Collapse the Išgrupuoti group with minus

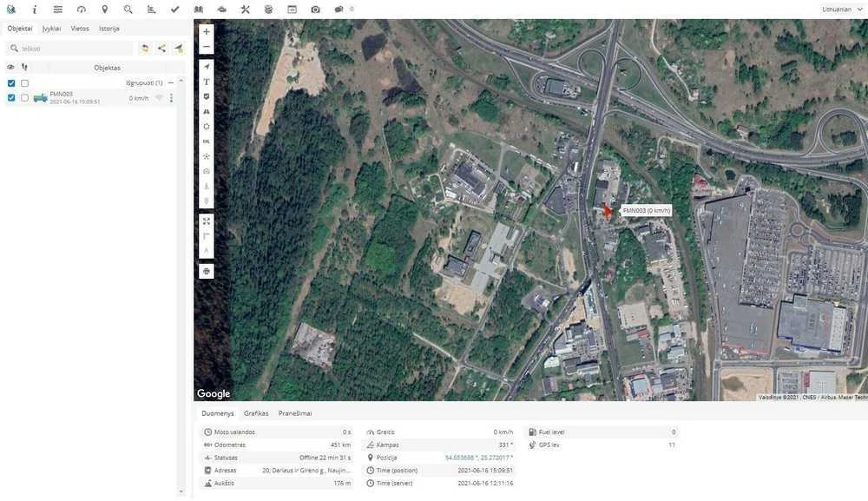[x=170, y=82]
